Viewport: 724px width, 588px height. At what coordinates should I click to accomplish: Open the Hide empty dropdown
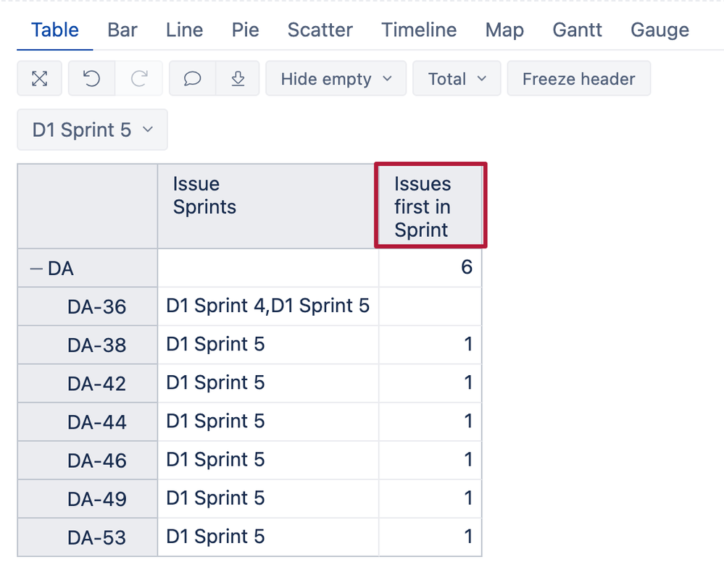(x=336, y=79)
